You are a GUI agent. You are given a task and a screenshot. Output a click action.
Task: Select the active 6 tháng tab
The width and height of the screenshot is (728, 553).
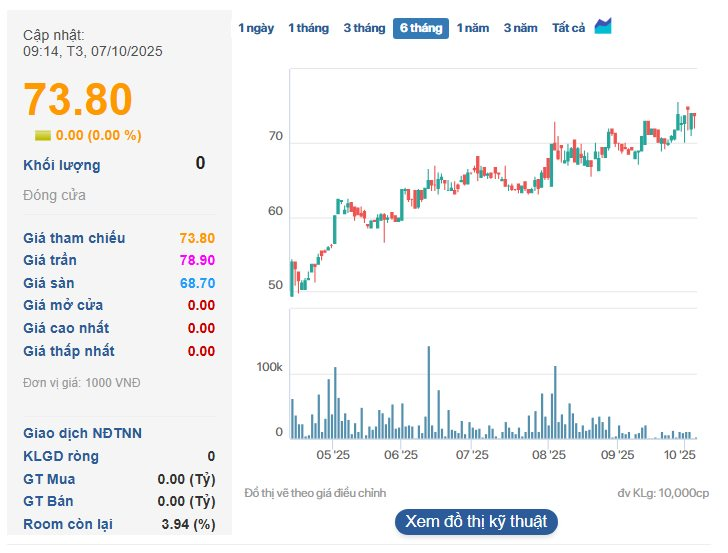point(420,28)
